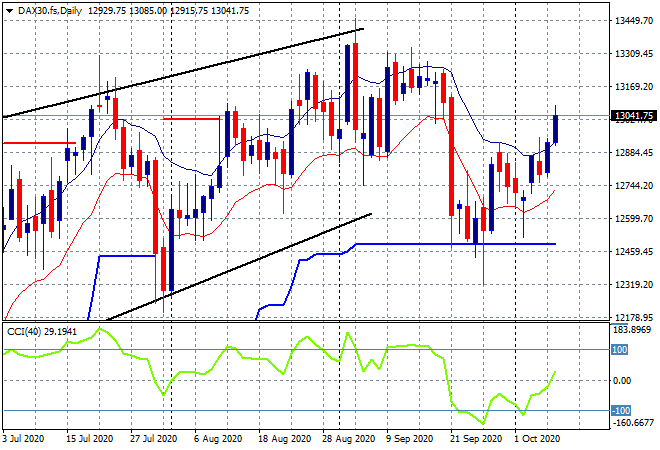Click the 12178.95 price axis label
Image resolution: width=660 pixels, height=450 pixels.
click(633, 317)
